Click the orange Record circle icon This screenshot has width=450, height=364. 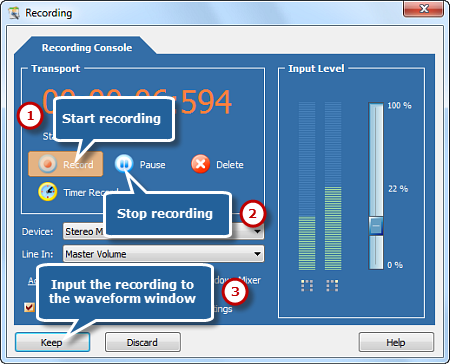pos(48,164)
